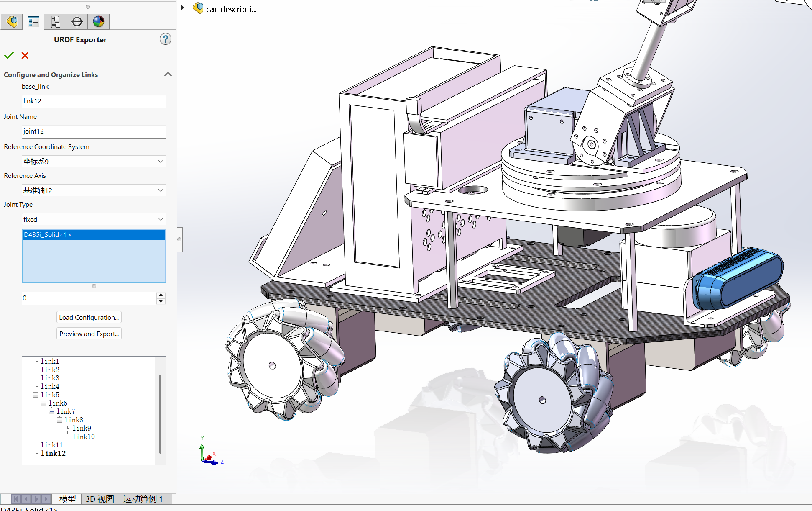Open URDF Exporter help via question mark
Viewport: 812px width, 511px height.
pyautogui.click(x=166, y=39)
